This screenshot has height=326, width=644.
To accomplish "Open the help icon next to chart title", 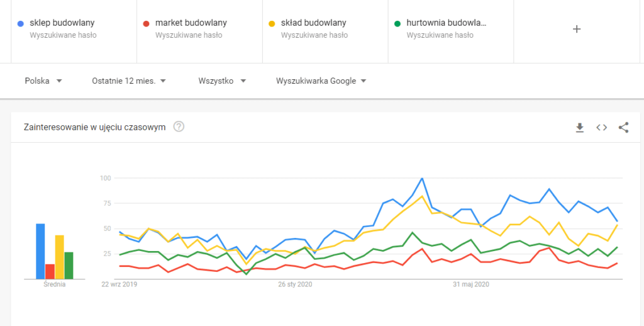I will (x=179, y=127).
